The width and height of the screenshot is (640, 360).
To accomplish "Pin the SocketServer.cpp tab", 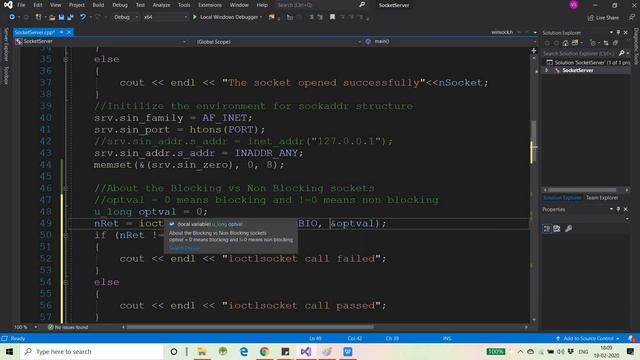I will pos(61,32).
